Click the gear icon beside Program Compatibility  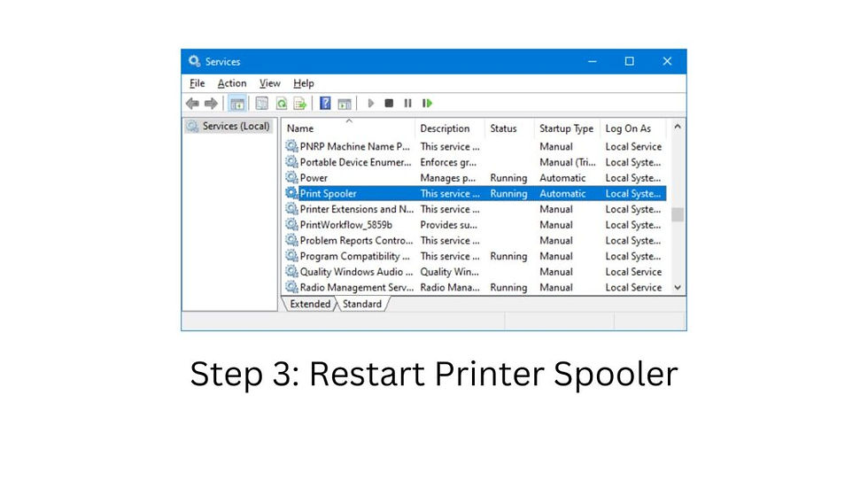[291, 256]
